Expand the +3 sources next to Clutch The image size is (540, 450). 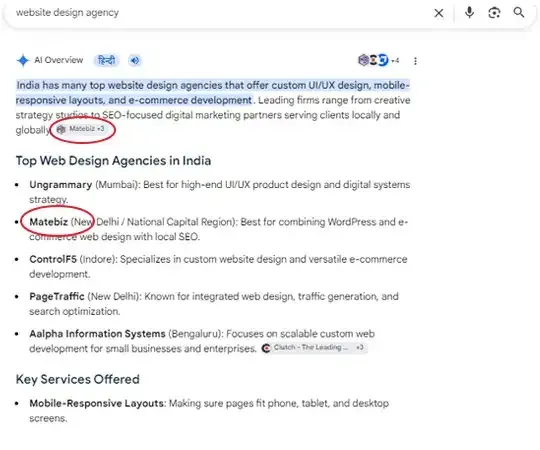360,347
